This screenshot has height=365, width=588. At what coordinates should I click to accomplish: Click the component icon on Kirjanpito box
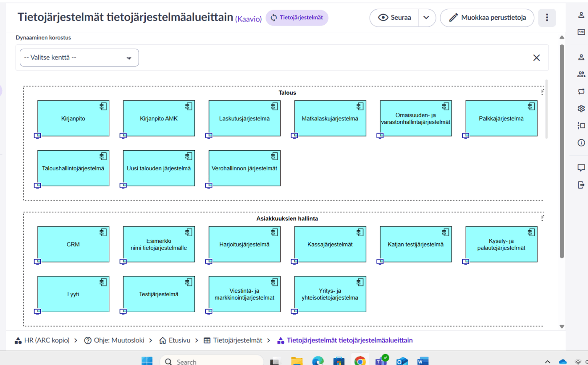click(x=103, y=107)
